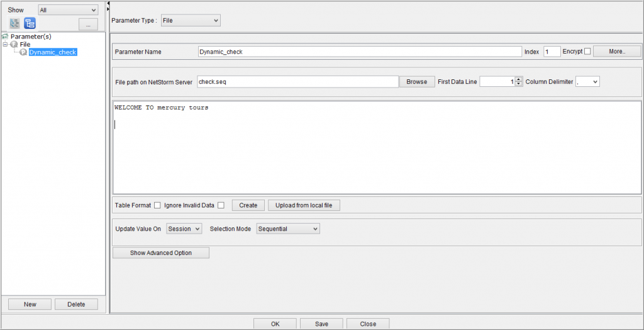Click the Parameter Name input field
The image size is (644, 330).
coord(359,52)
